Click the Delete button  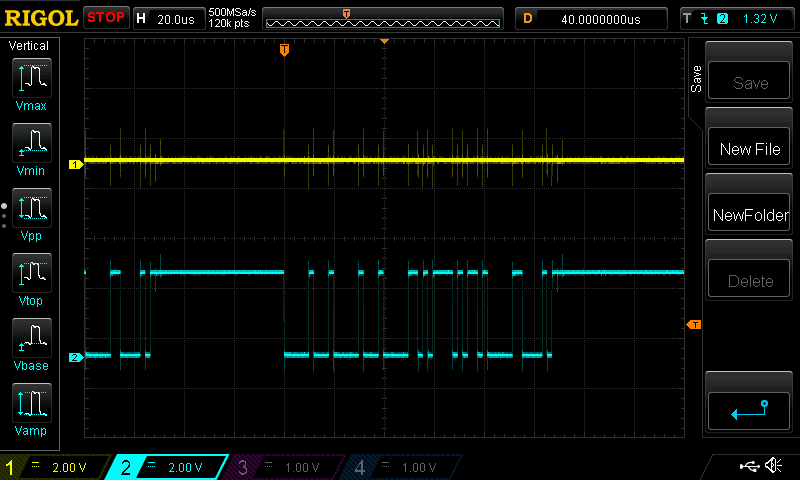tap(749, 279)
